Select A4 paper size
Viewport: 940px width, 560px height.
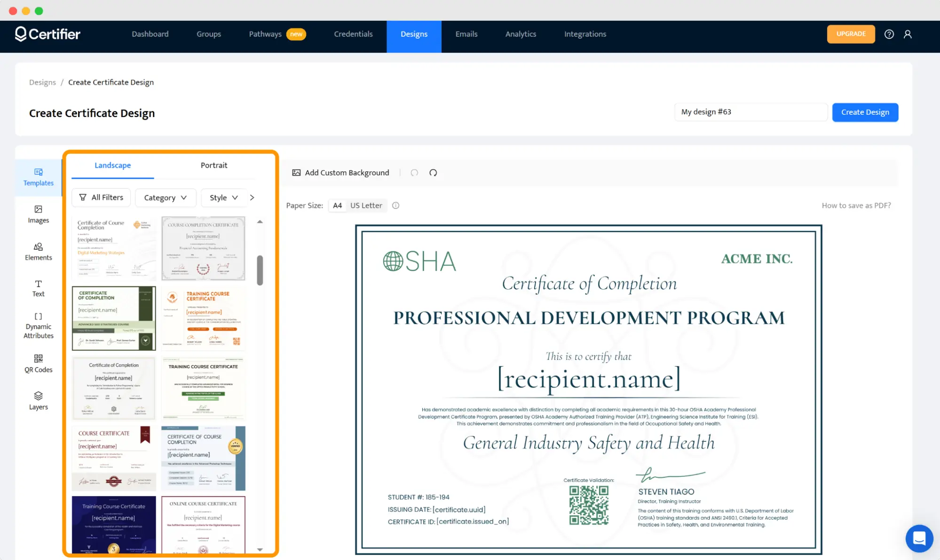tap(337, 205)
